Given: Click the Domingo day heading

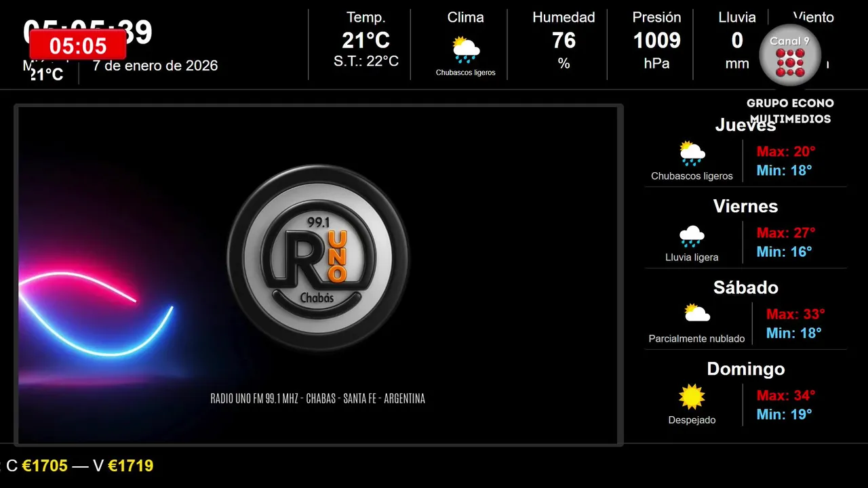Looking at the screenshot, I should 745,369.
